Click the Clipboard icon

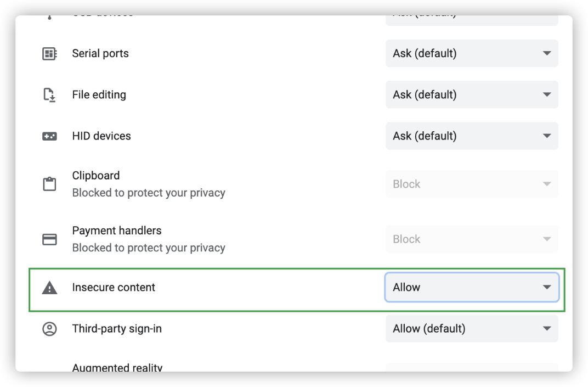point(50,184)
